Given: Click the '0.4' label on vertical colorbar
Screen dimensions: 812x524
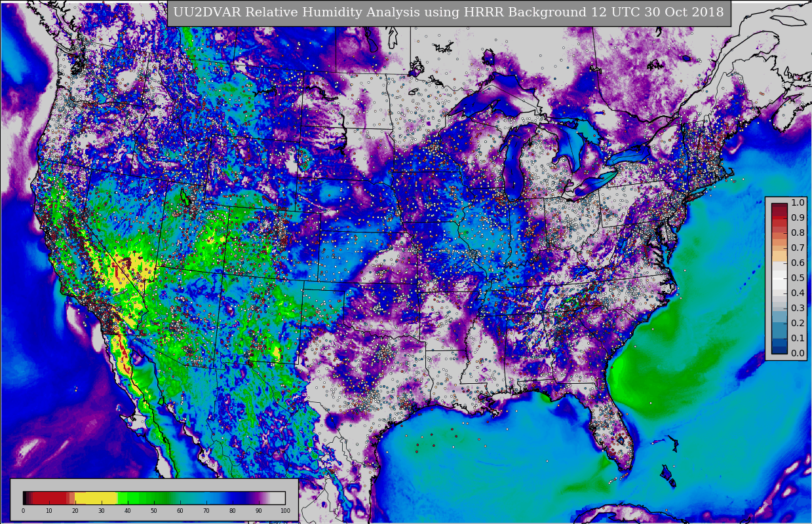Looking at the screenshot, I should [798, 293].
